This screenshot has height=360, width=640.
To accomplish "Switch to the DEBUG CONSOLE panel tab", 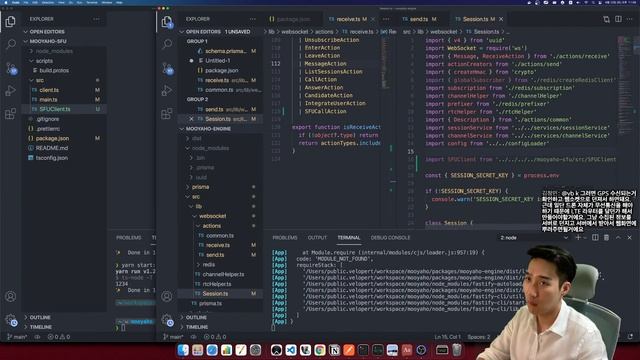I will coord(390,238).
